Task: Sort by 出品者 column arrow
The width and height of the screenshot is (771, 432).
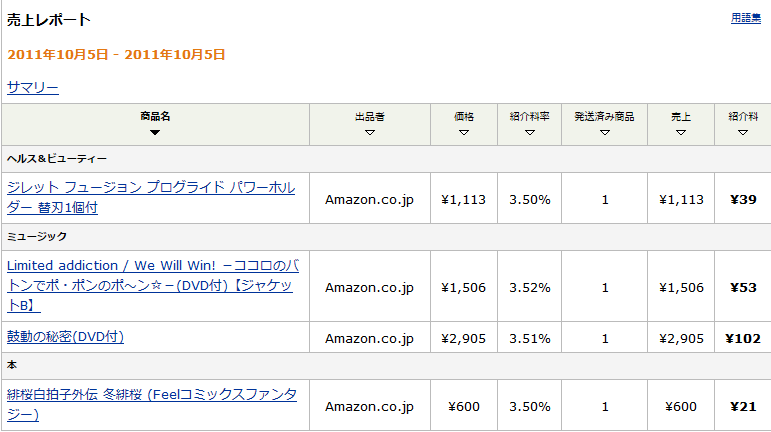Action: point(370,132)
